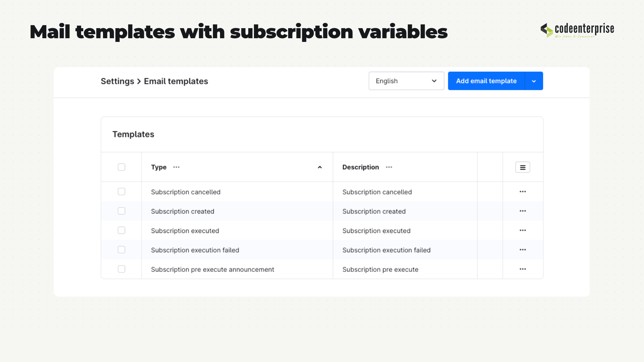Open the English language dropdown

(406, 81)
